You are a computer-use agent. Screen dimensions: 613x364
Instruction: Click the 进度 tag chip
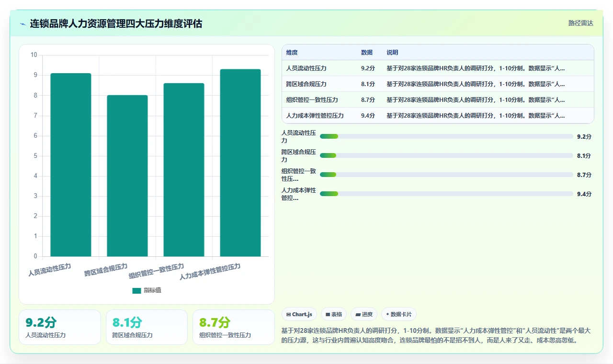point(364,314)
